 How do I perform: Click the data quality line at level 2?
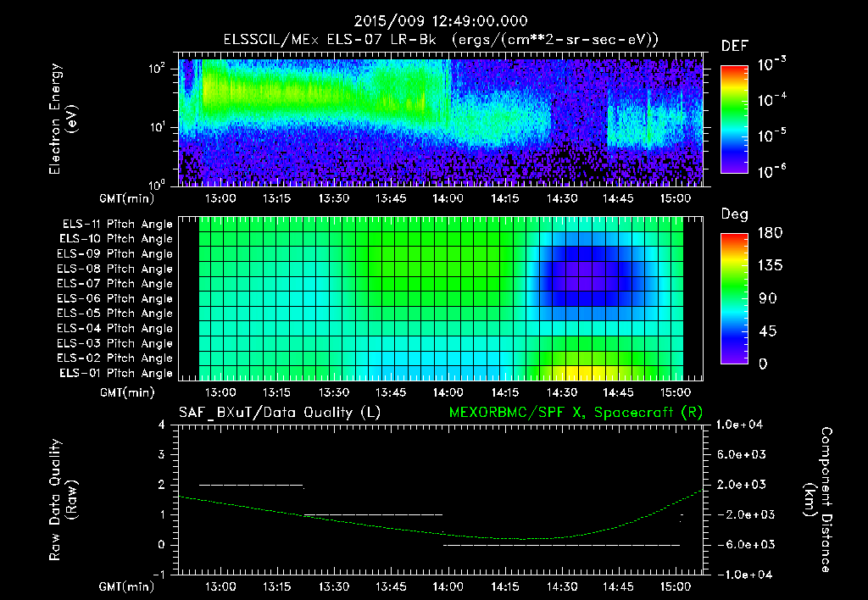[x=251, y=486]
